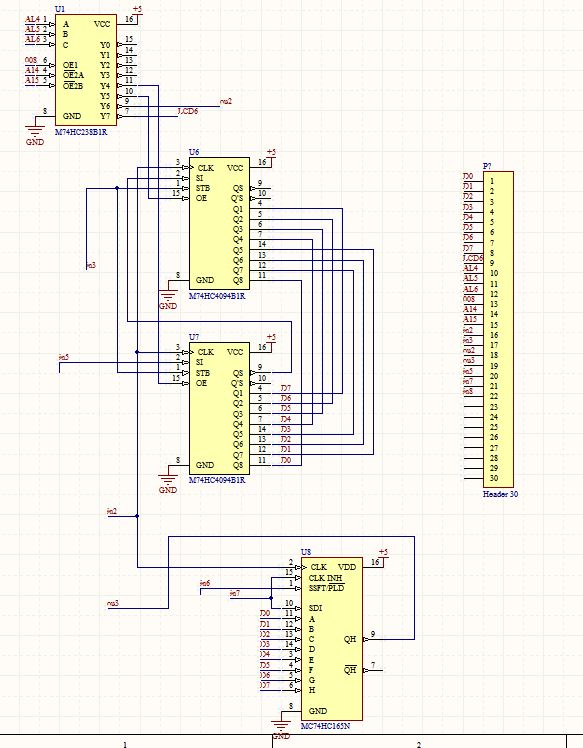
Task: Select the +5 power port on U8
Action: (383, 552)
